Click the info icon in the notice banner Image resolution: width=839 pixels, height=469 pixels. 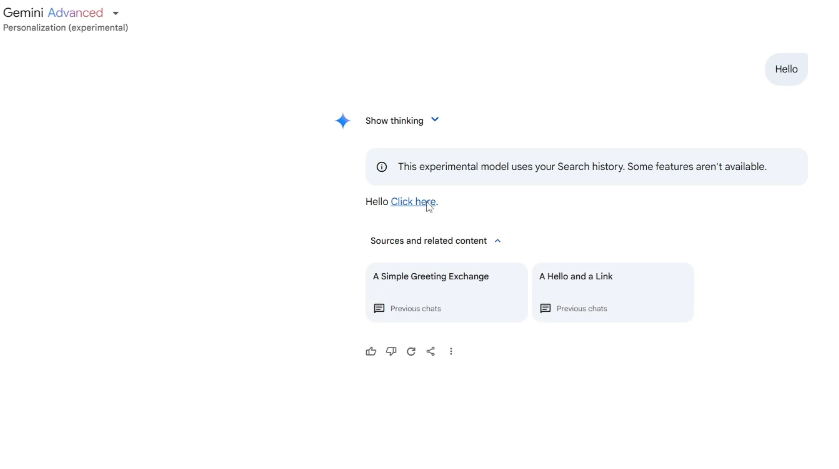pos(382,167)
